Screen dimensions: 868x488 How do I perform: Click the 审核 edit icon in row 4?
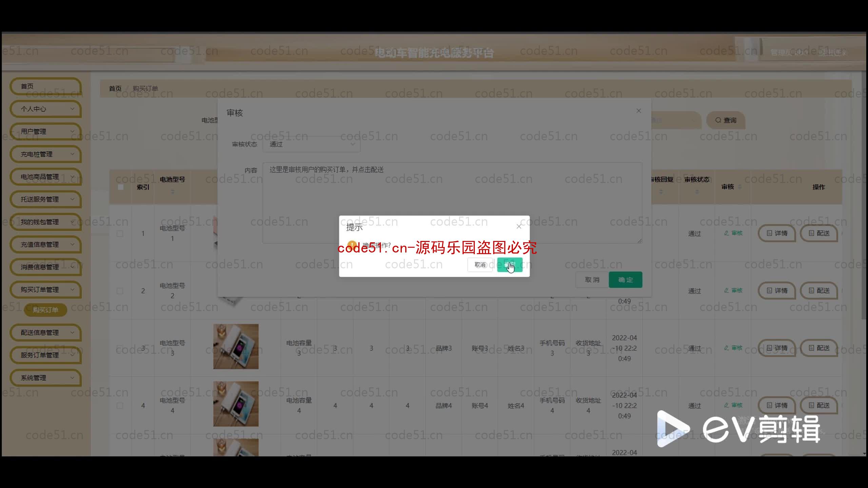point(733,405)
